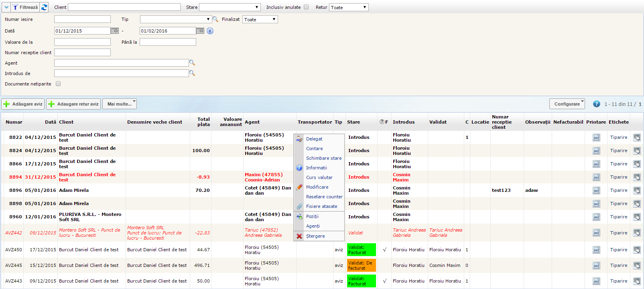Click Tiparire link for row 8896
Screen dimensions: 644x289
point(618,190)
